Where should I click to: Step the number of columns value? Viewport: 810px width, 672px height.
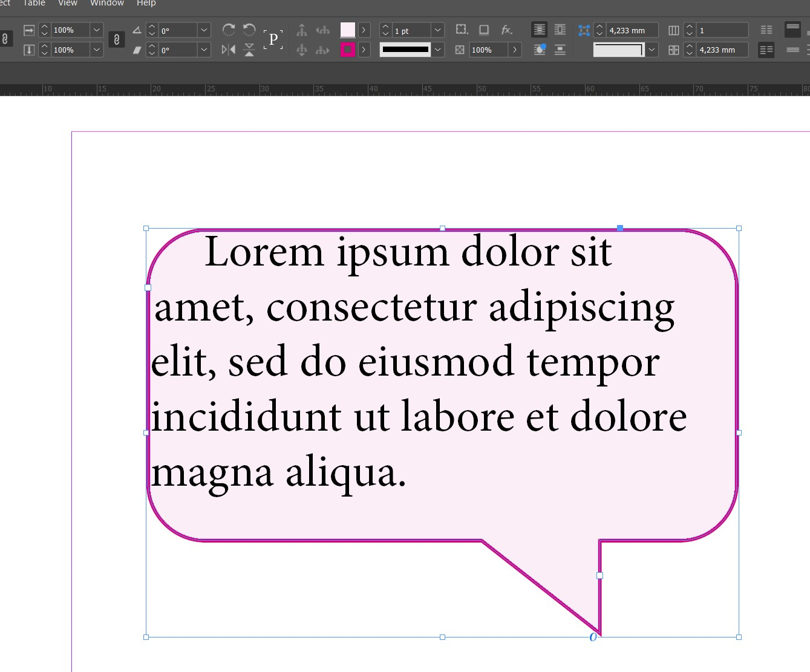pyautogui.click(x=689, y=30)
